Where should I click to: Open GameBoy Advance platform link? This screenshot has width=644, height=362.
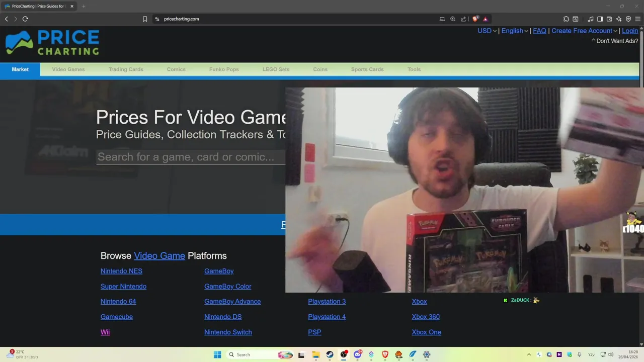point(232,302)
